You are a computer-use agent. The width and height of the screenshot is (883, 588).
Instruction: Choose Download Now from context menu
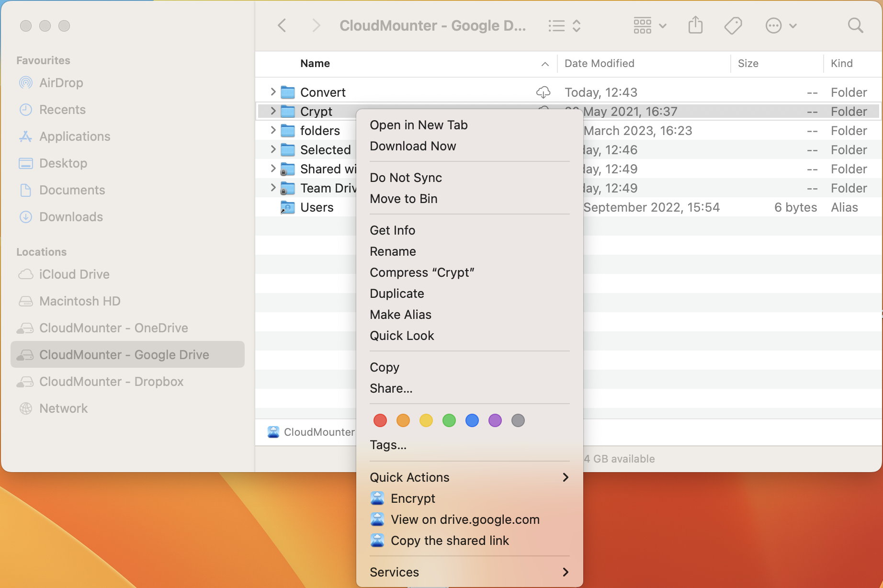click(x=469, y=146)
